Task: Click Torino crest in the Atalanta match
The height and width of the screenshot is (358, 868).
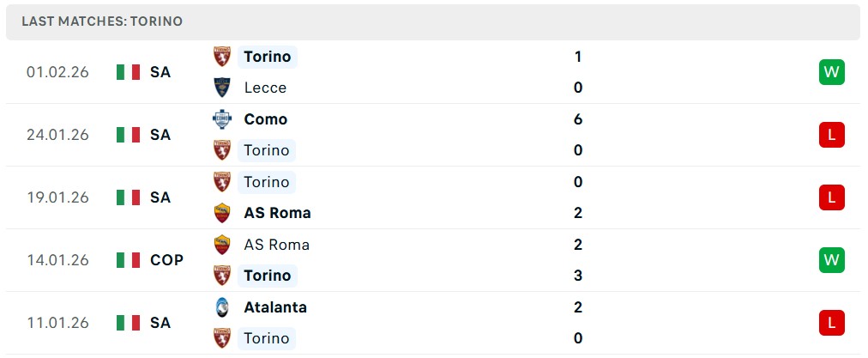Action: (222, 338)
